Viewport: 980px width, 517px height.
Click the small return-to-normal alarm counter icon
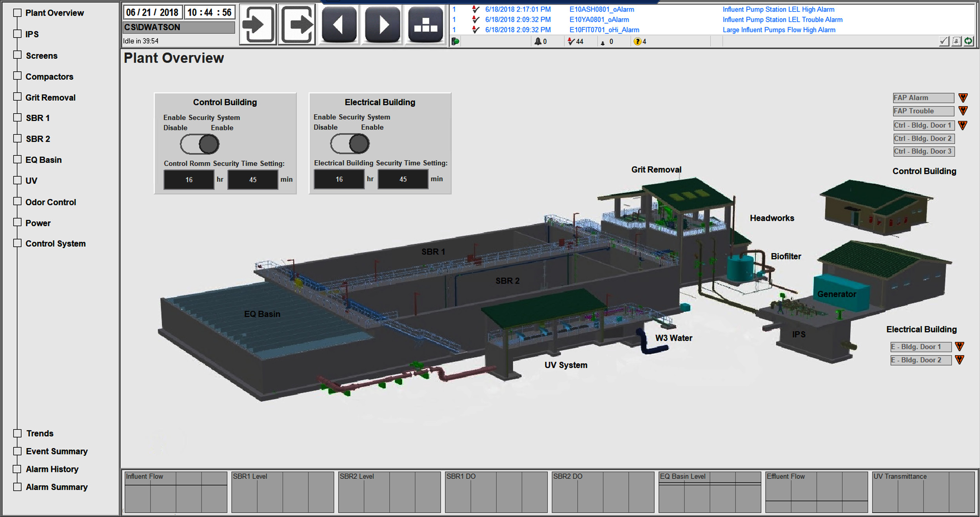pos(603,42)
